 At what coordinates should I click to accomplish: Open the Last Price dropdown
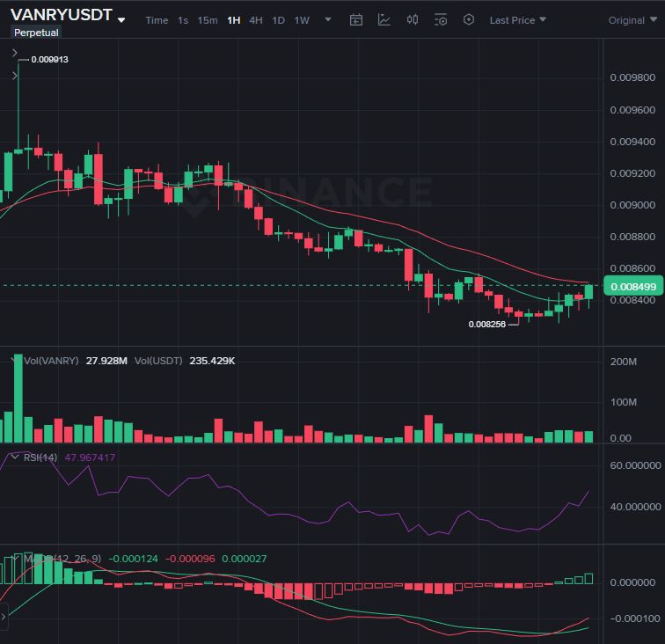[x=518, y=20]
